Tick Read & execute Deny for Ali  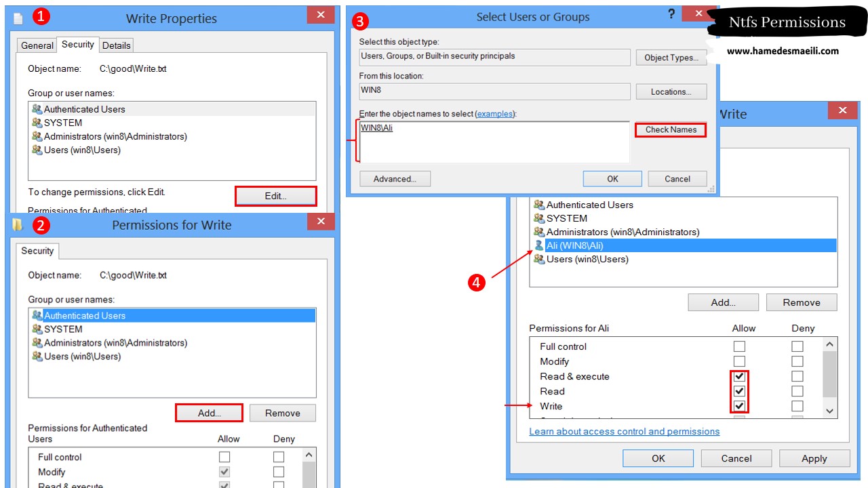click(x=797, y=376)
